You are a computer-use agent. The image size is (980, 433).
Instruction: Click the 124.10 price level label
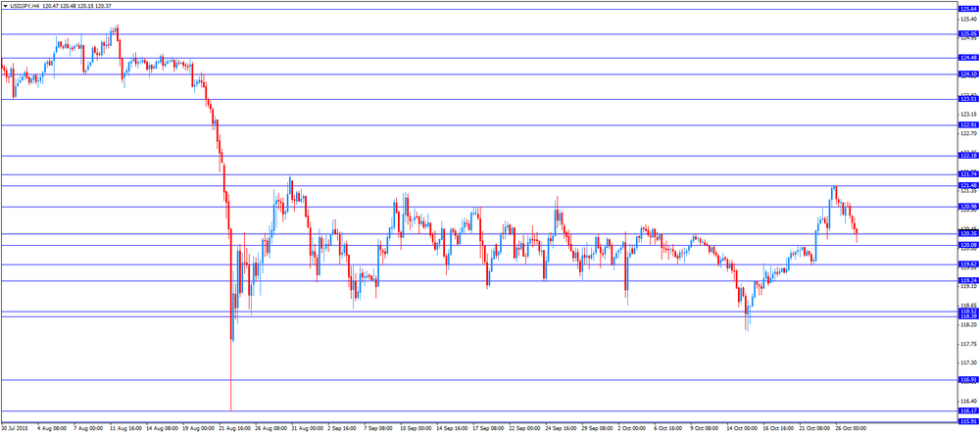pos(969,74)
